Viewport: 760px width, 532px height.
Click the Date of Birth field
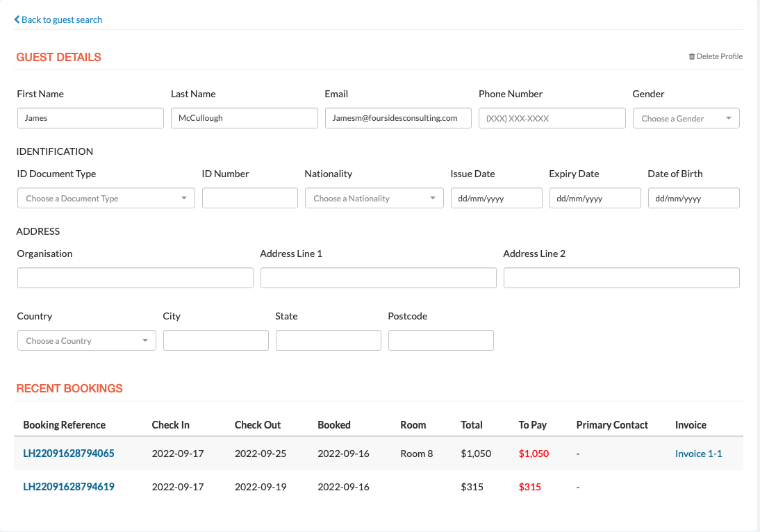click(x=693, y=198)
